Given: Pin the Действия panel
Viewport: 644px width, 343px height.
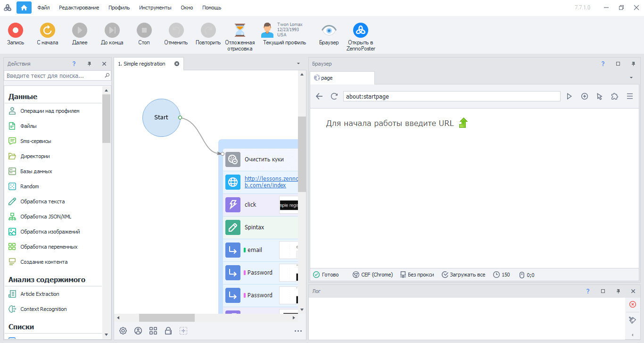Looking at the screenshot, I should click(x=89, y=64).
